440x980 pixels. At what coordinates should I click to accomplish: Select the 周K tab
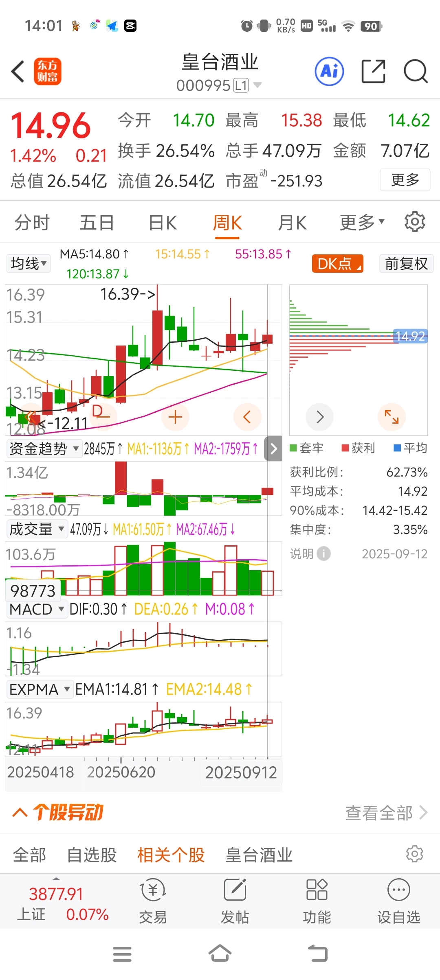point(227,223)
